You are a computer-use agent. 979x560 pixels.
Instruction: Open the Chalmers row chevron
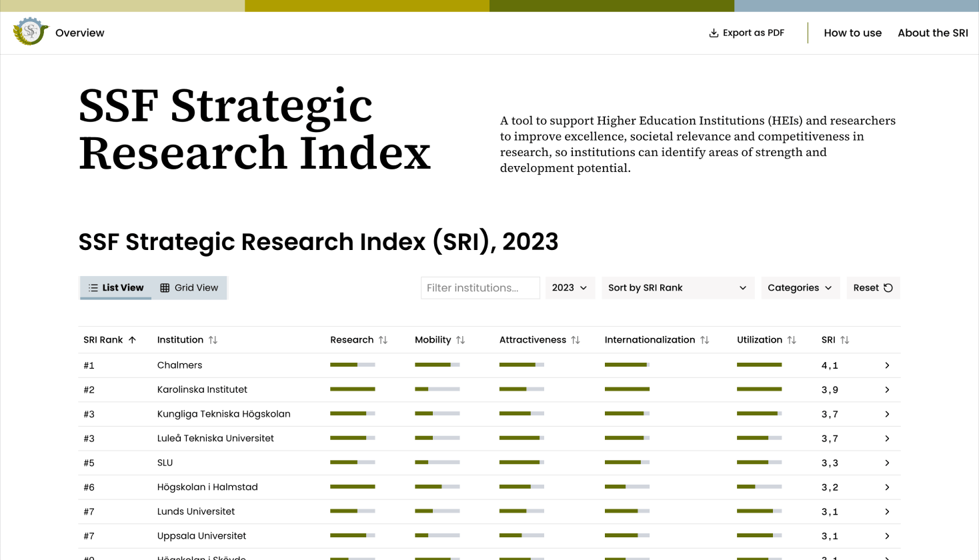(887, 365)
